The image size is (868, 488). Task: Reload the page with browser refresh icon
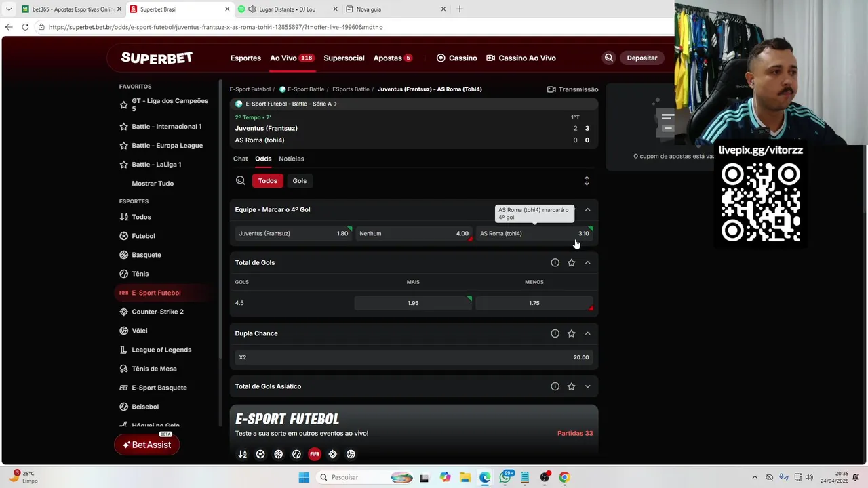(x=25, y=27)
